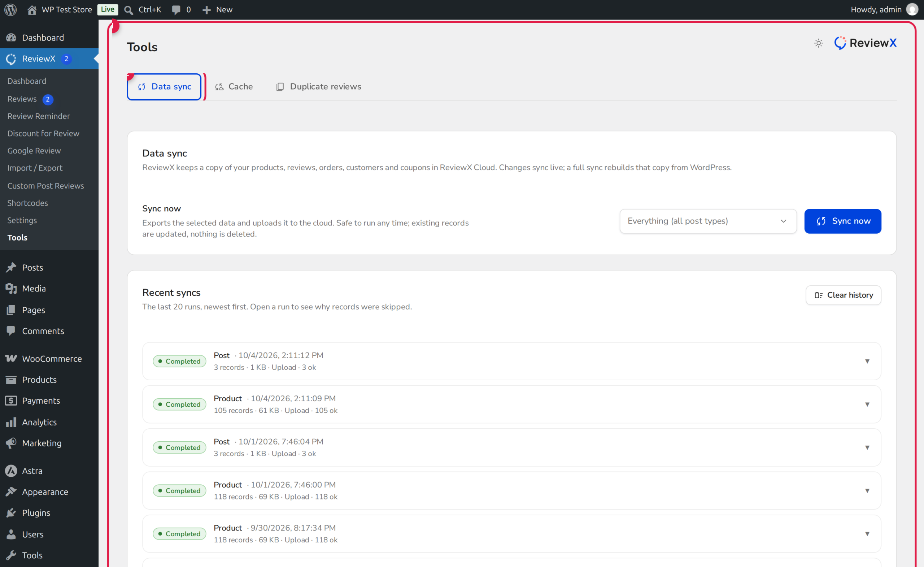The height and width of the screenshot is (567, 924).
Task: Open the Import / Export submenu item
Action: pos(49,168)
